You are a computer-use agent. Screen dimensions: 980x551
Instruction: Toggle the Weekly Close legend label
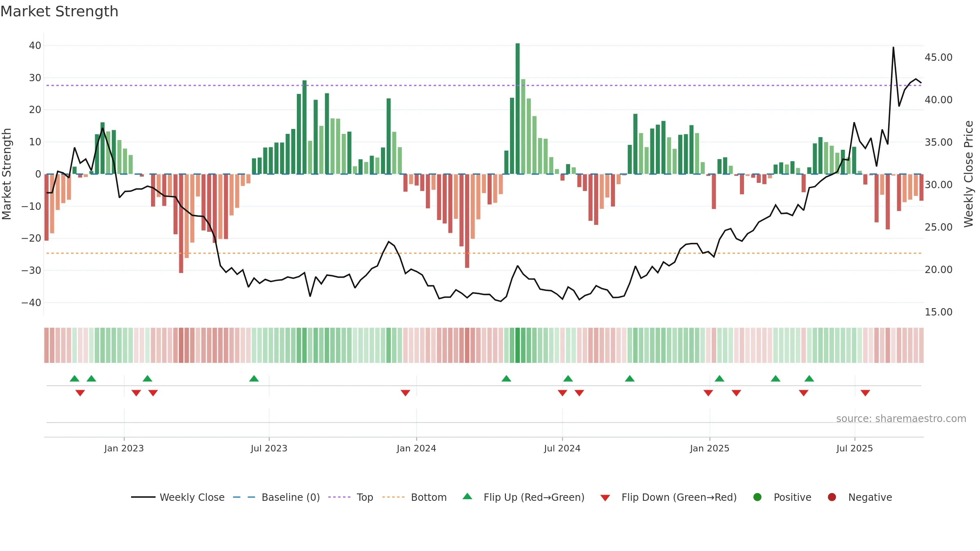pyautogui.click(x=192, y=497)
